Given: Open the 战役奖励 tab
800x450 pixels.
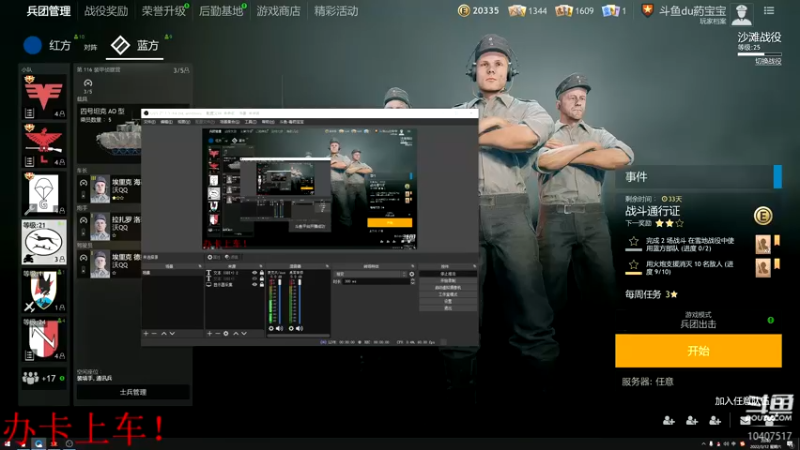Looking at the screenshot, I should click(x=106, y=11).
